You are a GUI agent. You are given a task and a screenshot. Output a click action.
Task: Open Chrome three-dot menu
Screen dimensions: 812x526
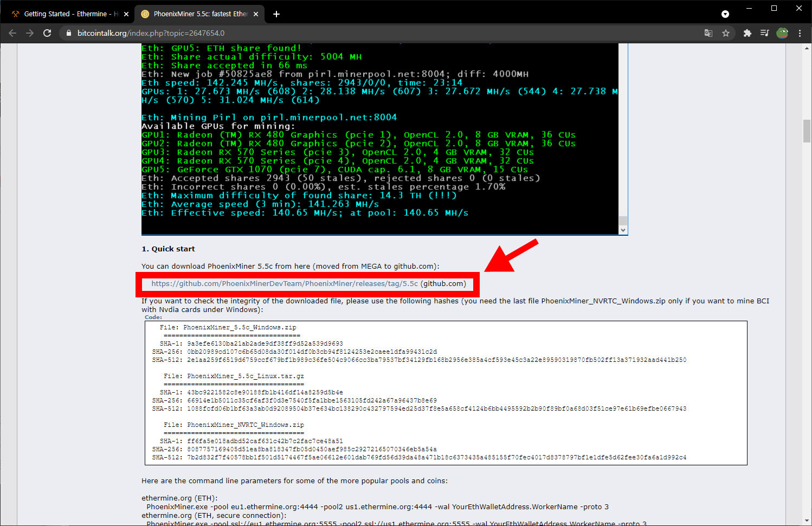tap(800, 33)
